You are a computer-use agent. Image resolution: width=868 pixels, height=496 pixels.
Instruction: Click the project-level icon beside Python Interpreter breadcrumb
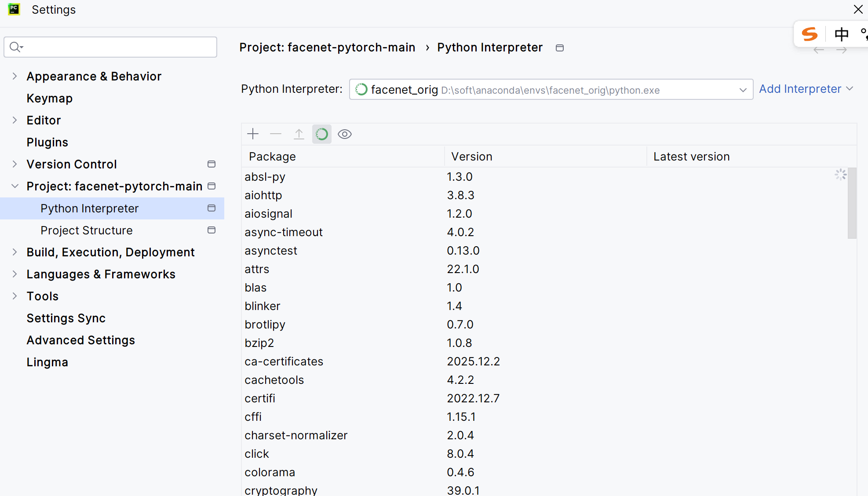click(x=560, y=48)
